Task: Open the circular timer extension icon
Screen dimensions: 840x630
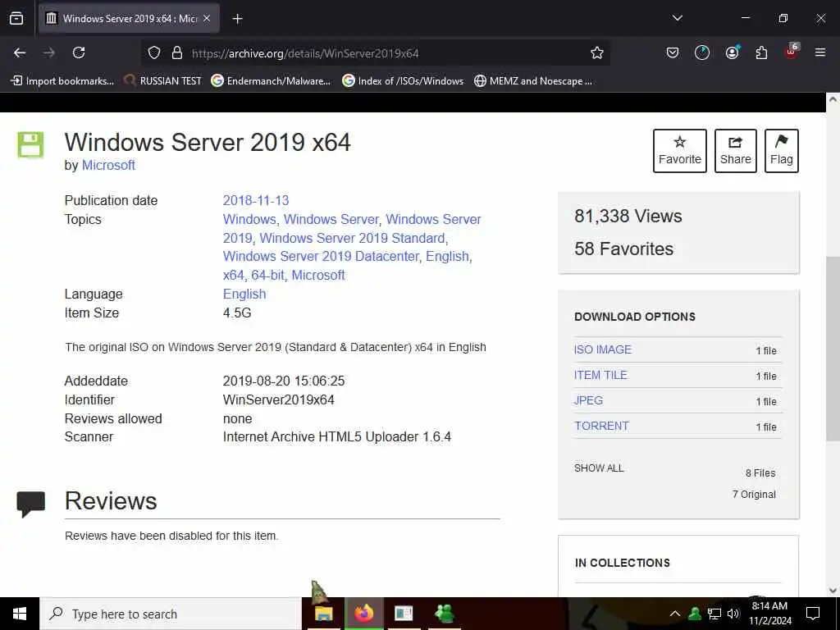Action: (702, 52)
